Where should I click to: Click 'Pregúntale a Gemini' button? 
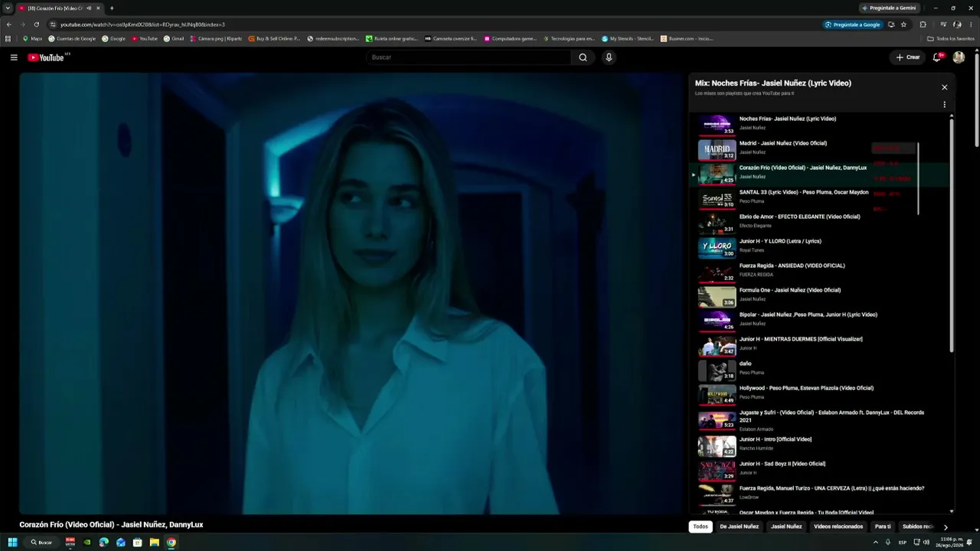click(x=889, y=8)
